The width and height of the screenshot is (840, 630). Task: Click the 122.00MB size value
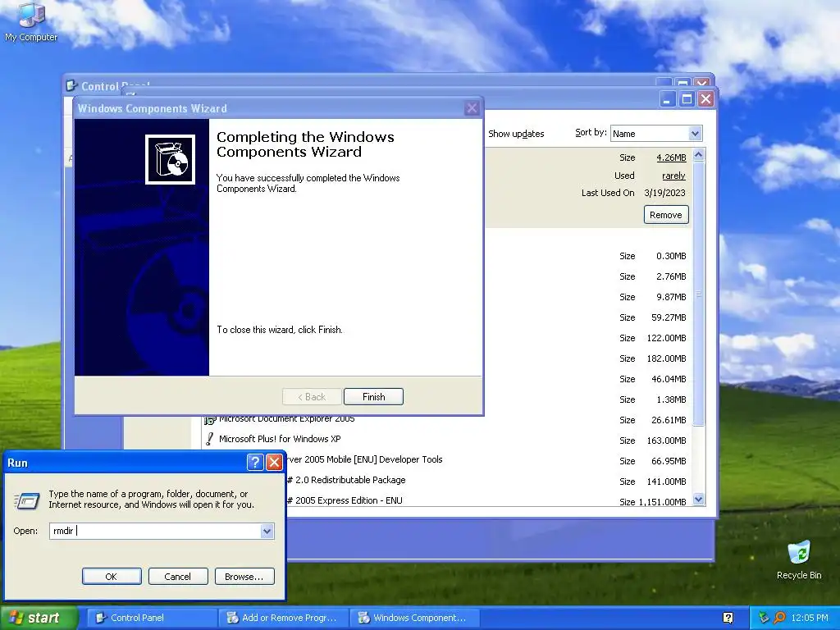[666, 338]
